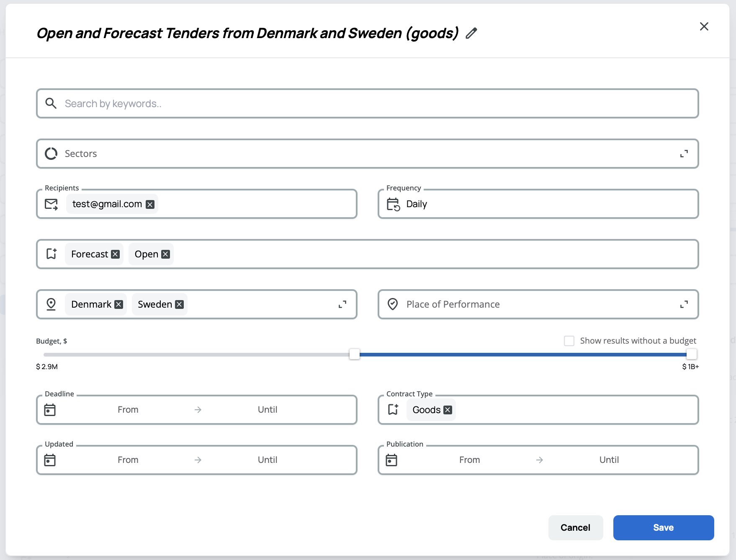The image size is (736, 560).
Task: Remove Denmark from country filter
Action: coord(119,305)
